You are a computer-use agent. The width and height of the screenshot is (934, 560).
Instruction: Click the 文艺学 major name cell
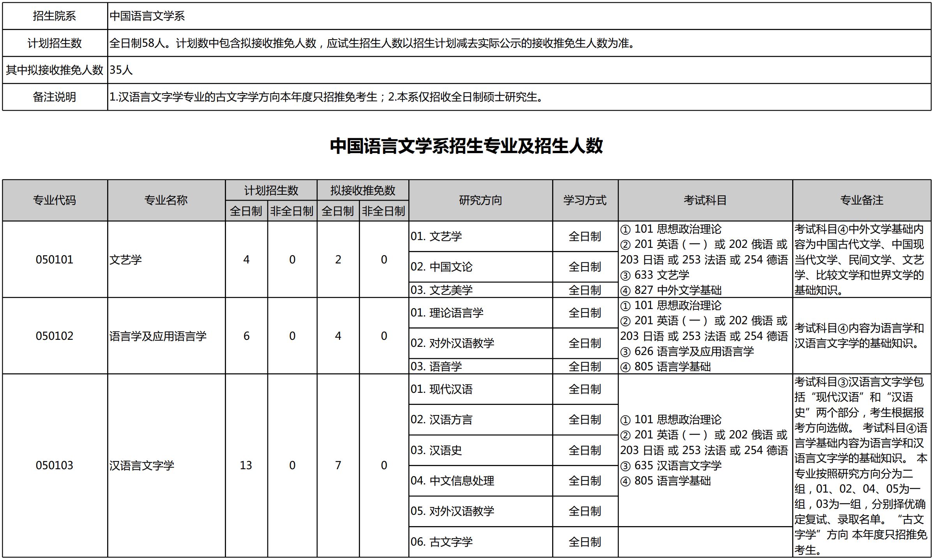click(125, 260)
